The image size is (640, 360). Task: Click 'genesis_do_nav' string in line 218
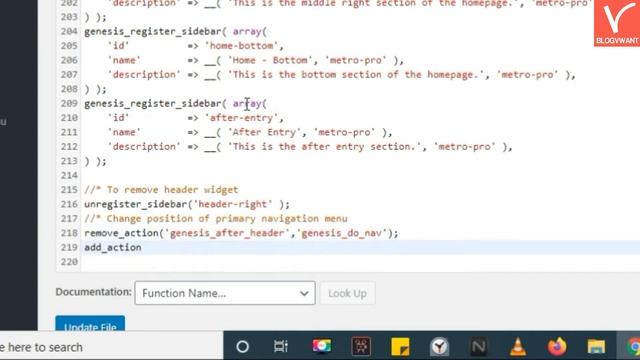click(342, 233)
